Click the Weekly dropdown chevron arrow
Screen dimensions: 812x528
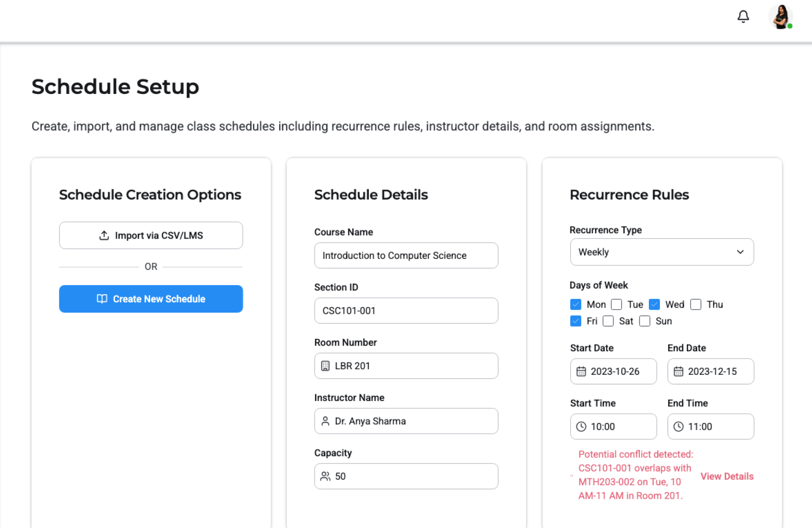click(x=740, y=252)
